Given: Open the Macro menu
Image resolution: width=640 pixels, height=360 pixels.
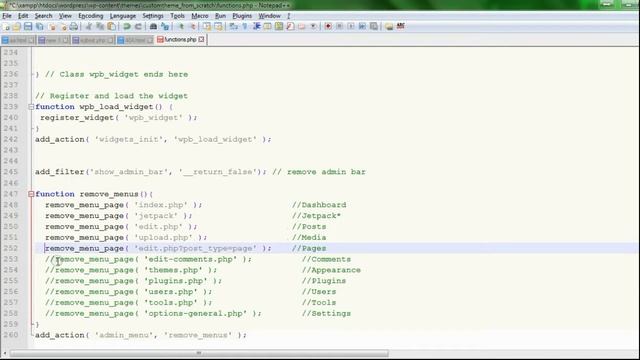Looking at the screenshot, I should click(x=200, y=16).
